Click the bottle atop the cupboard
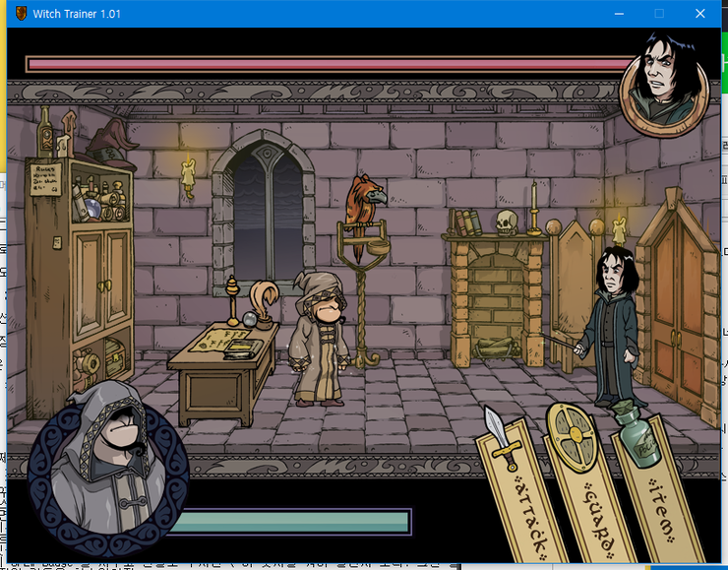The image size is (728, 570). (45, 132)
